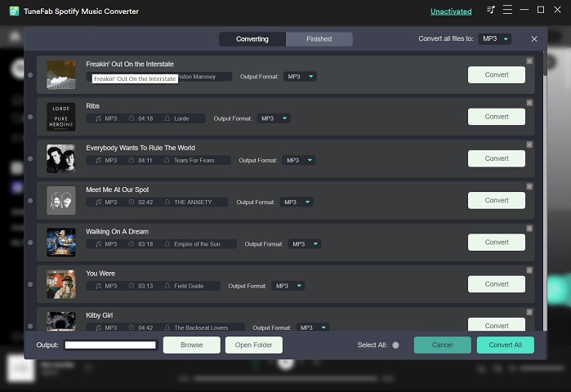This screenshot has height=392, width=571.
Task: Remove Freakin' Out On the Interstate from list
Action: point(529,61)
